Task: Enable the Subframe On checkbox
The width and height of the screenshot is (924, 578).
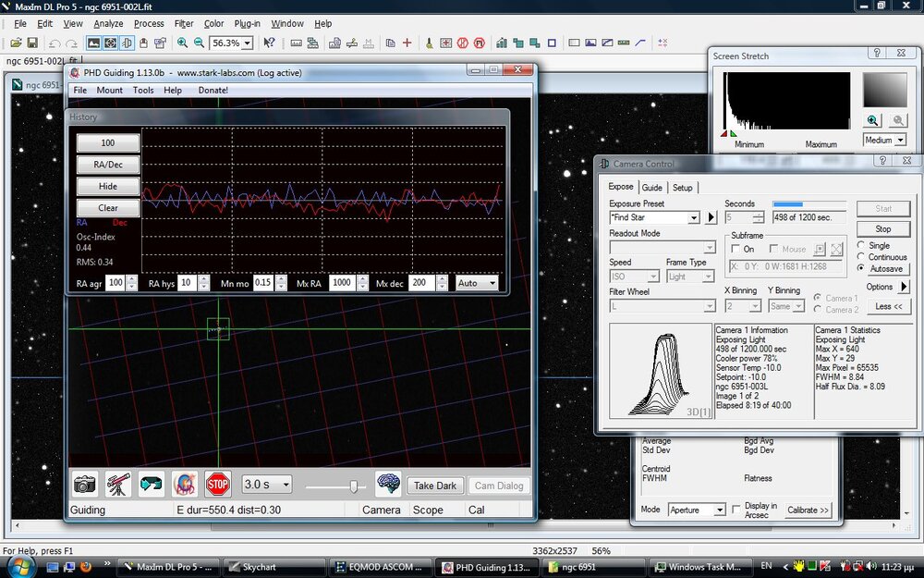Action: click(x=736, y=249)
